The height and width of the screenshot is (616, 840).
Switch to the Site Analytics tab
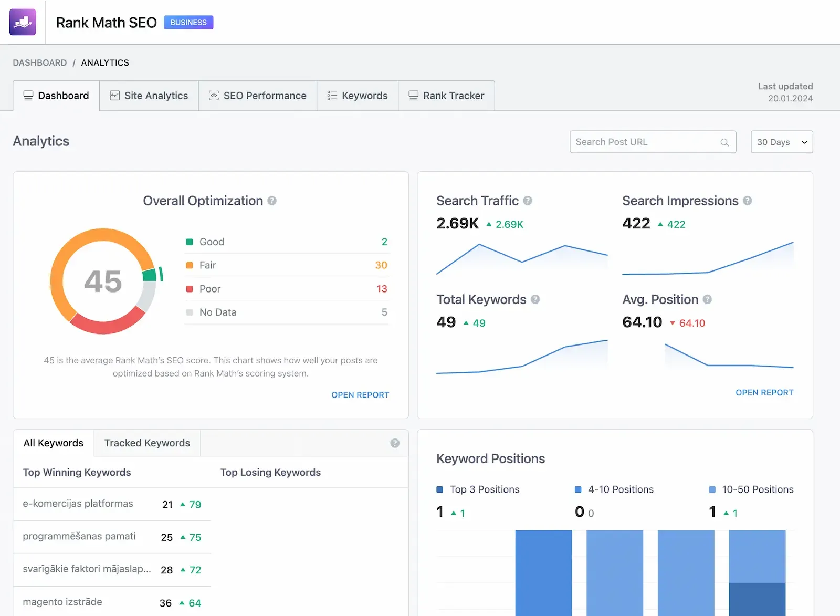pyautogui.click(x=149, y=96)
